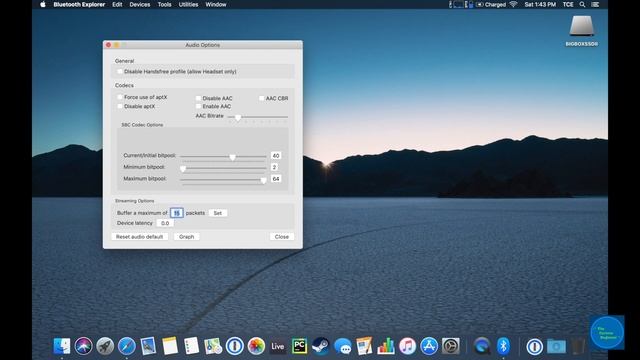This screenshot has height=360, width=640.
Task: Click the Device latency field
Action: tap(165, 223)
